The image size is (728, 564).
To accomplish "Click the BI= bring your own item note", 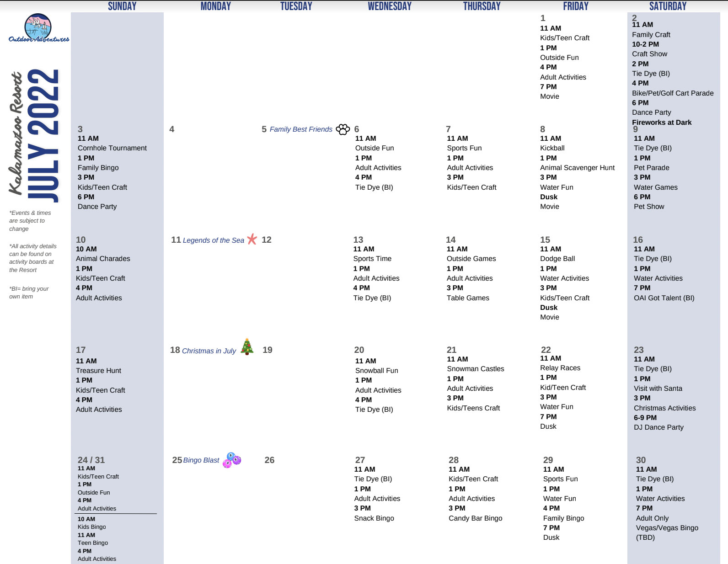I will (28, 293).
